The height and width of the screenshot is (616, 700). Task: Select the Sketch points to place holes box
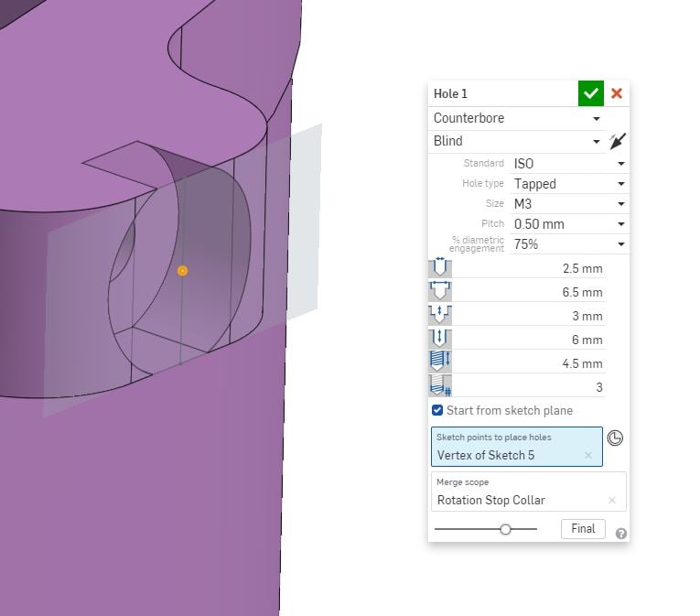[x=516, y=447]
